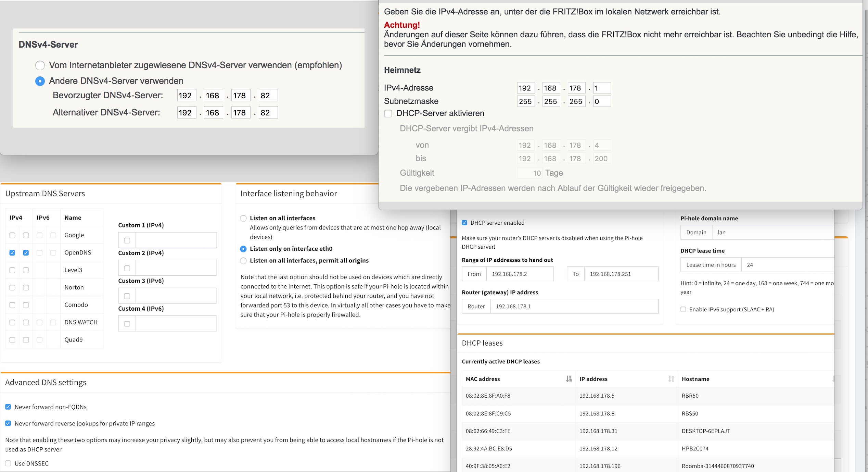The width and height of the screenshot is (868, 472).
Task: Click the Custom 1 (IPv4) address field
Action: [176, 240]
